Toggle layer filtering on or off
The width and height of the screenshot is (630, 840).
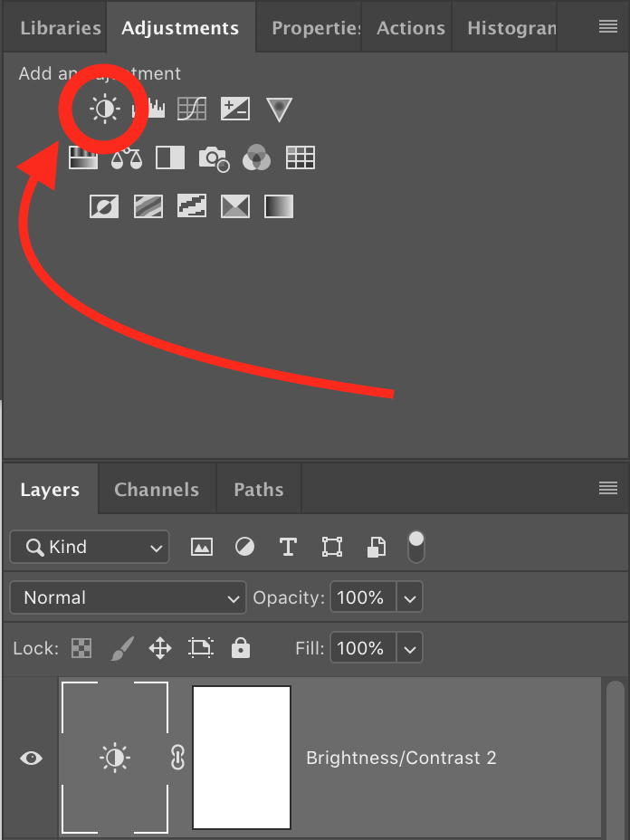pos(416,547)
